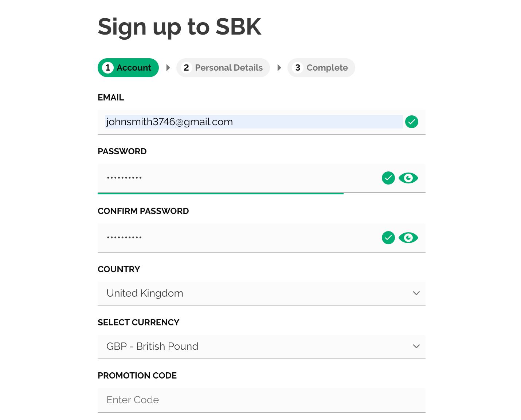Click the arrow between Personal Details and Complete
The width and height of the screenshot is (521, 420).
(279, 67)
